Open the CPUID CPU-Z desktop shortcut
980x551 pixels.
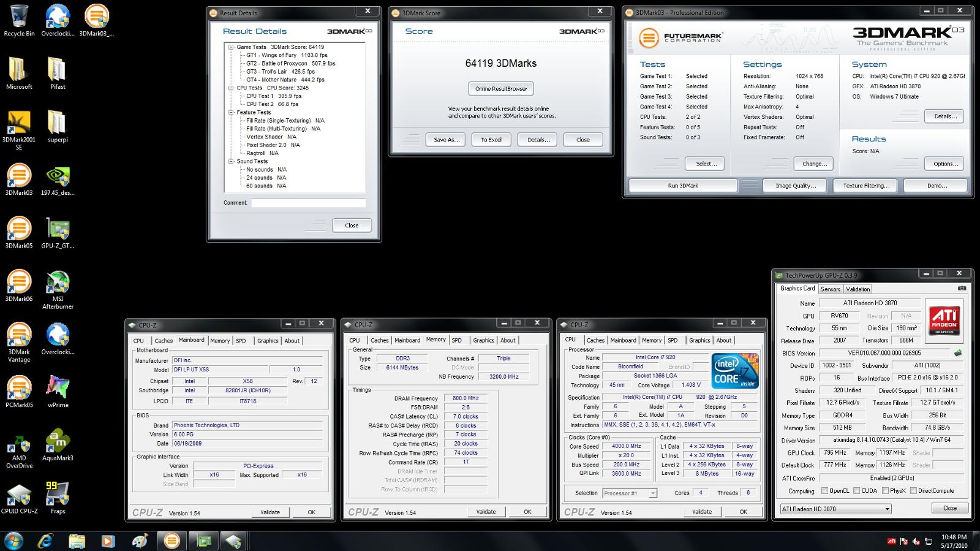point(19,498)
